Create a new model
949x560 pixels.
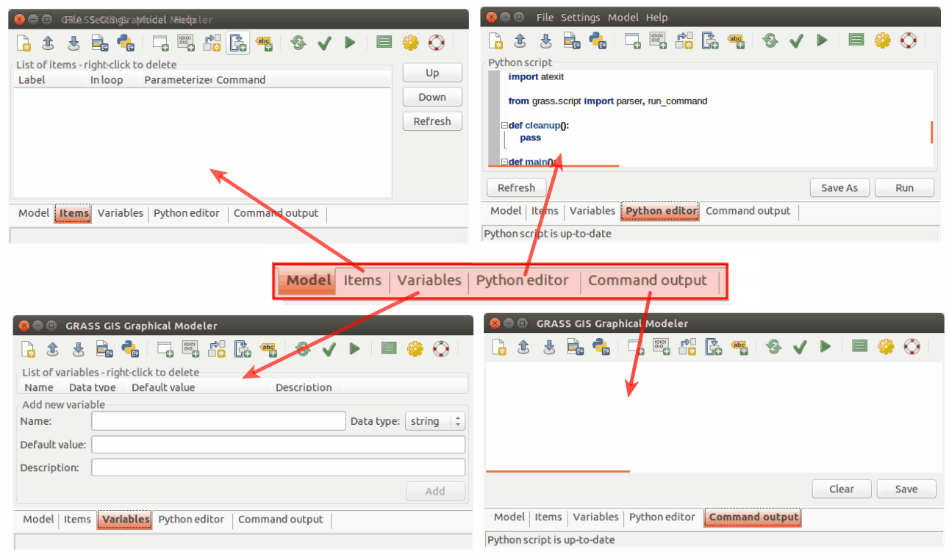[x=23, y=43]
